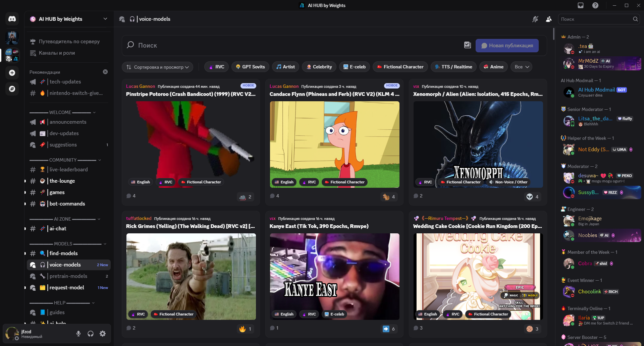Select the first server avatar in sidebar

pyautogui.click(x=12, y=38)
